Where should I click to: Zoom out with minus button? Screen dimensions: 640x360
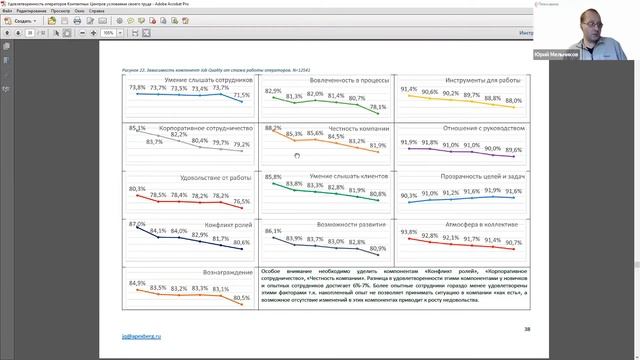pos(82,33)
